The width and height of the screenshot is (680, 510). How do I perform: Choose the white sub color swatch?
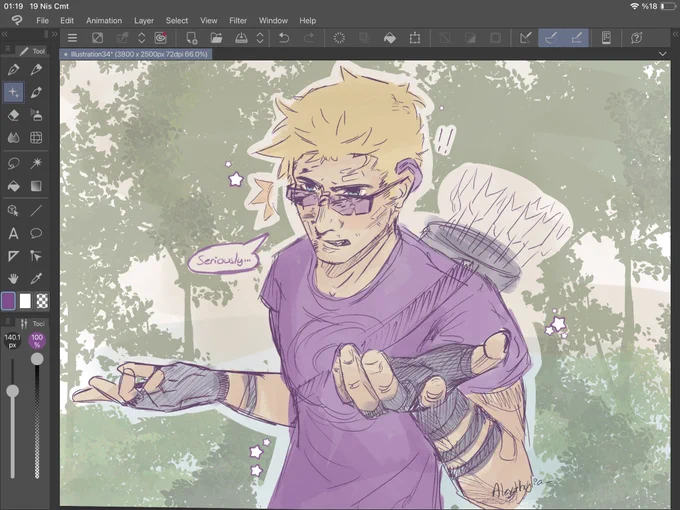tap(25, 301)
